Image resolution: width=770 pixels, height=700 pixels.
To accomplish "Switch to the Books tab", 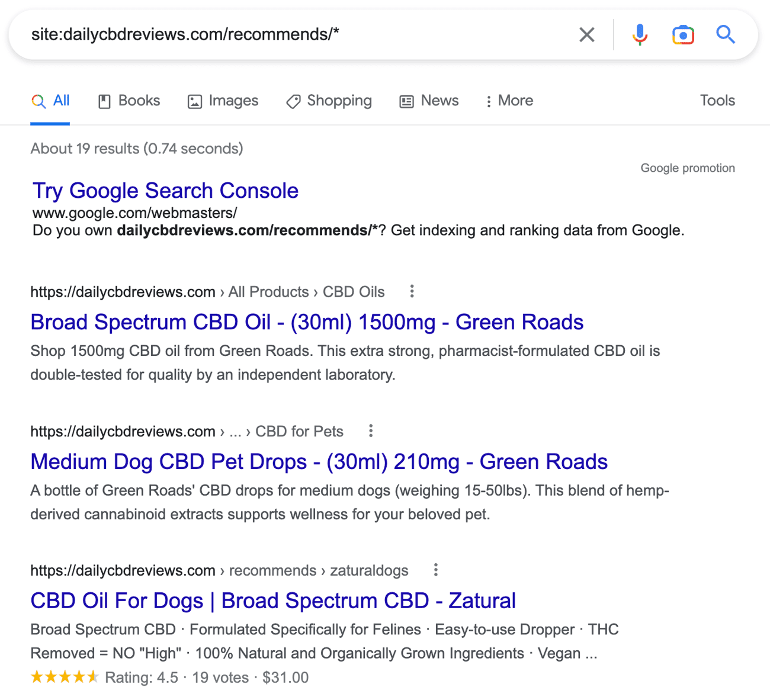I will click(129, 101).
